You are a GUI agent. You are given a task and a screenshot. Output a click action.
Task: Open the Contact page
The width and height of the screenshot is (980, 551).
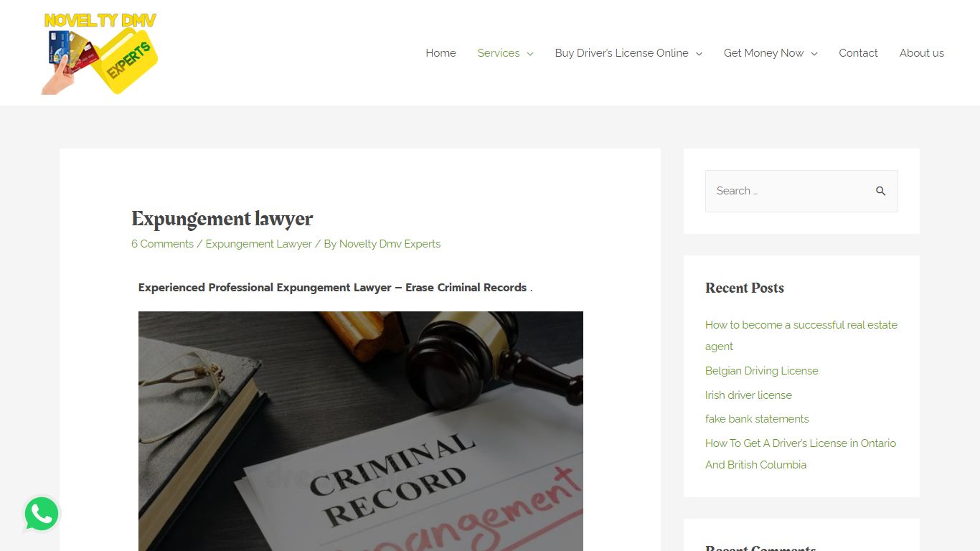point(858,53)
